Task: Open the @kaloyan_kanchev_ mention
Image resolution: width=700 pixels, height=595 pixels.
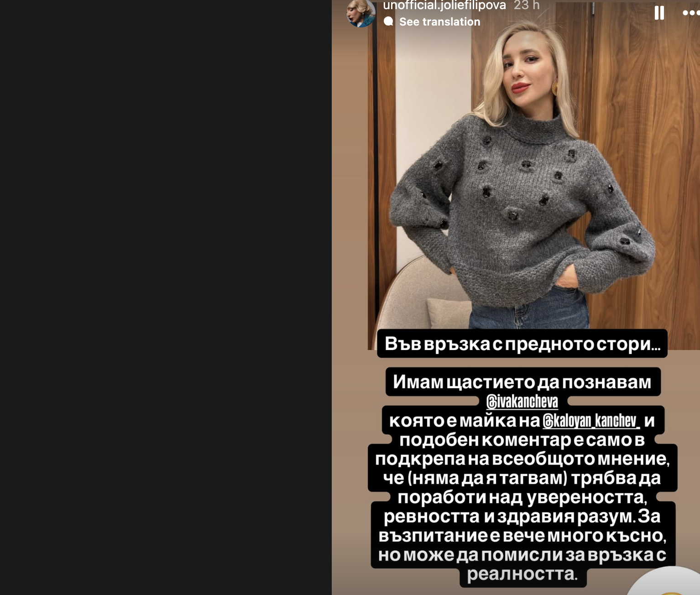Action: (x=591, y=420)
